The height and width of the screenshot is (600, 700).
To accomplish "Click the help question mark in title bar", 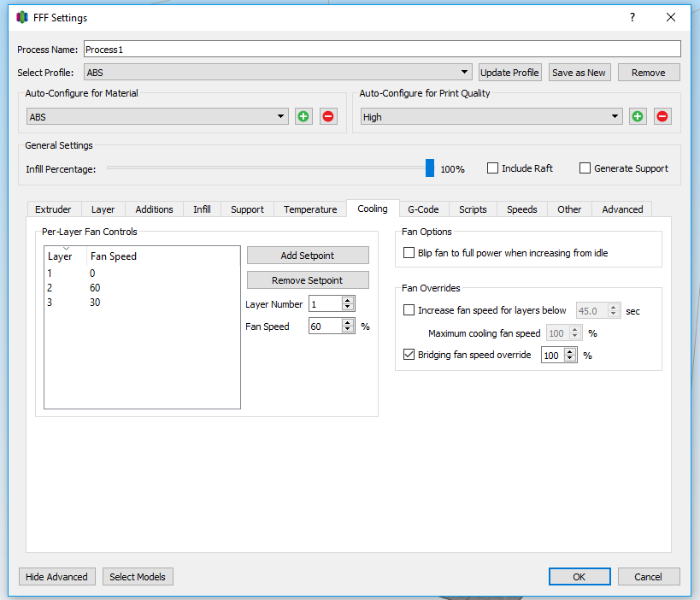I will [632, 17].
